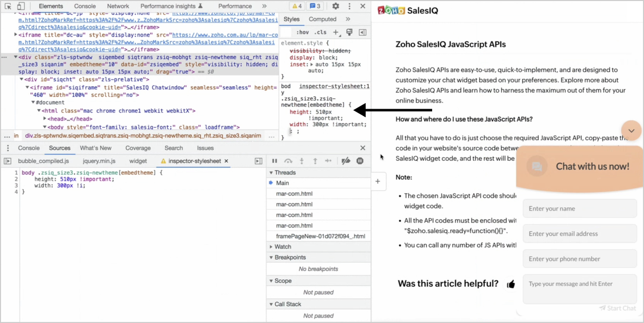The height and width of the screenshot is (323, 644).
Task: Click the step out debugger icon
Action: click(x=315, y=161)
